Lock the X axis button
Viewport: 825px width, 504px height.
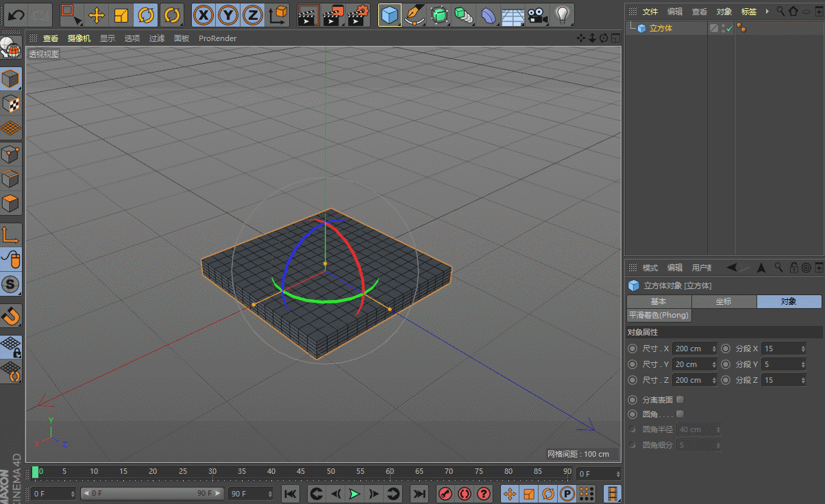pyautogui.click(x=204, y=14)
